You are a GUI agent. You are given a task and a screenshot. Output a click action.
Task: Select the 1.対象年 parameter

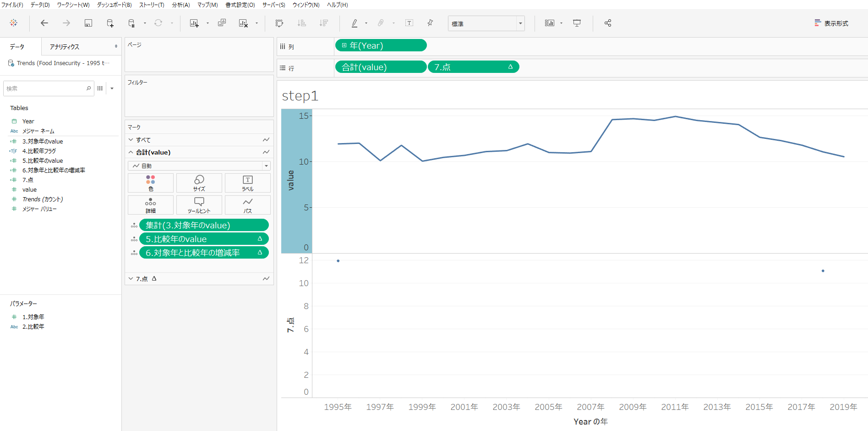[x=33, y=317]
